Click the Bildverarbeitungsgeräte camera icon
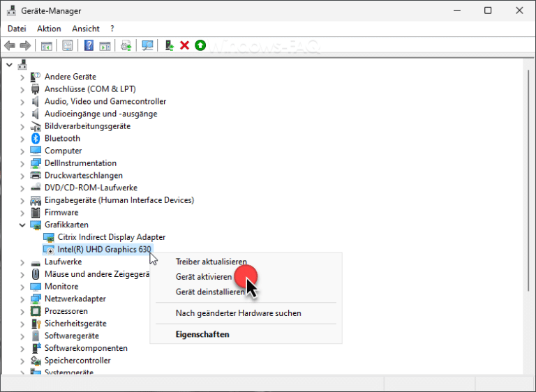The width and height of the screenshot is (536, 392). click(36, 126)
